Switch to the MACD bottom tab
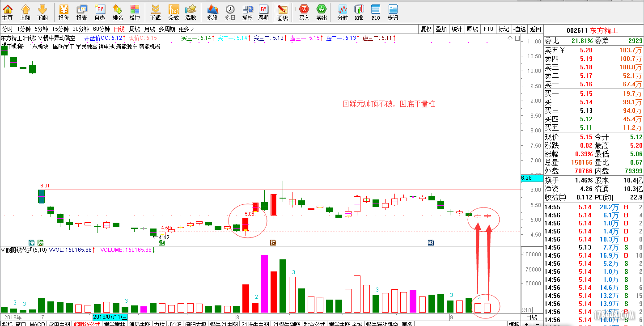The width and height of the screenshot is (644, 326). click(37, 323)
